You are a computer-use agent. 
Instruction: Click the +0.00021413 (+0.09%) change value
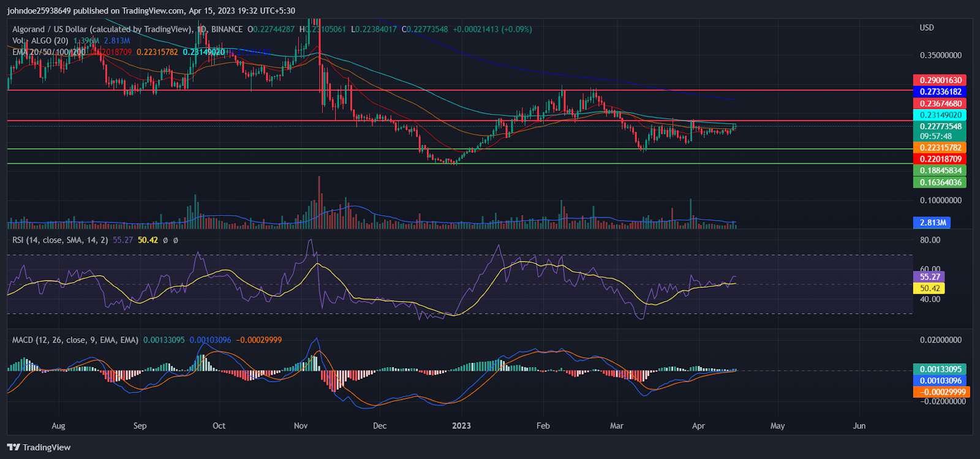click(492, 29)
